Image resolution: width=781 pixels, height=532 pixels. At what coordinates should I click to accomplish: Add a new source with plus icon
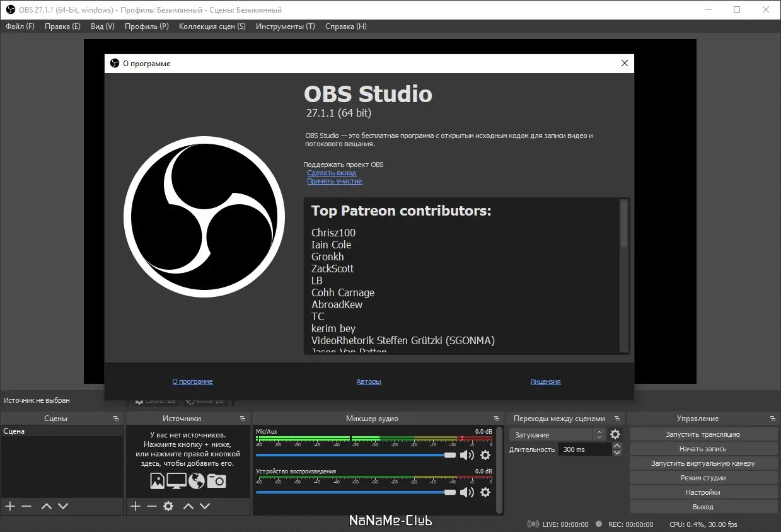(x=135, y=506)
